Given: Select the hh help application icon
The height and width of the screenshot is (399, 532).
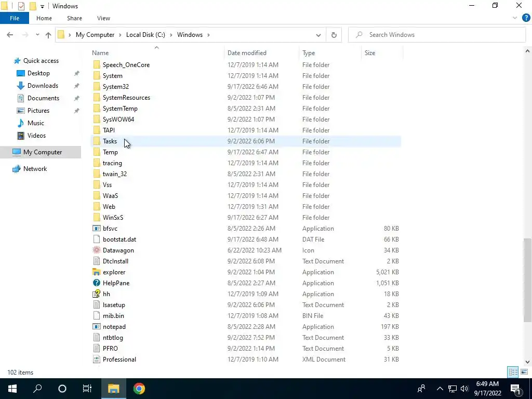Looking at the screenshot, I should pos(97,294).
